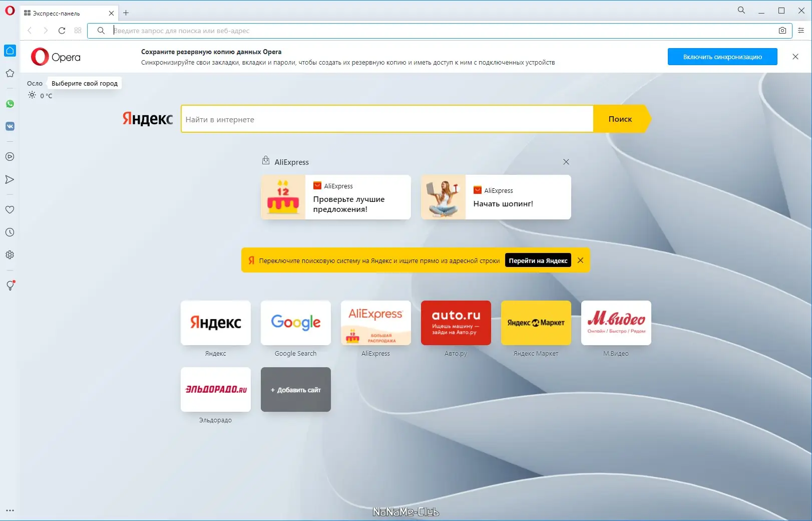Screen dimensions: 812x521
Task: Close the Экспресс-панель tab
Action: (111, 14)
